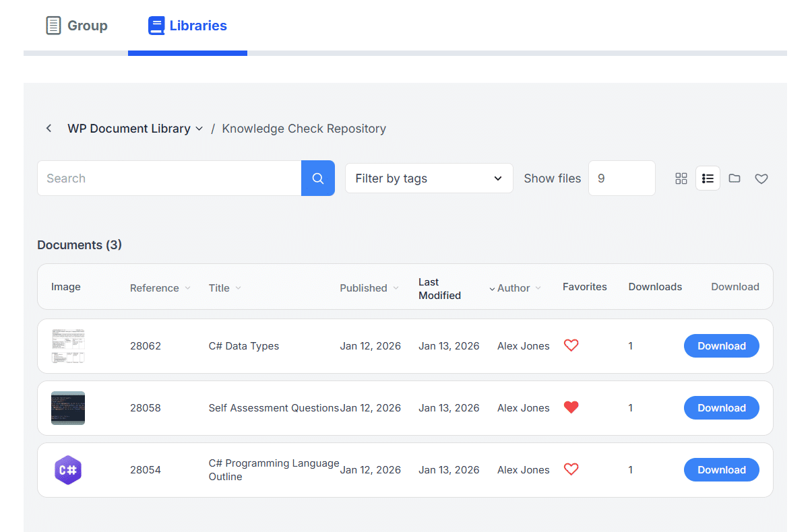The width and height of the screenshot is (810, 532).
Task: Click the Libraries book icon
Action: coord(156,26)
